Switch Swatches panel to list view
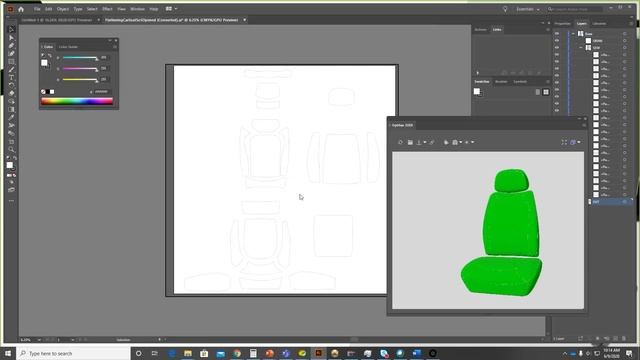 tap(538, 92)
